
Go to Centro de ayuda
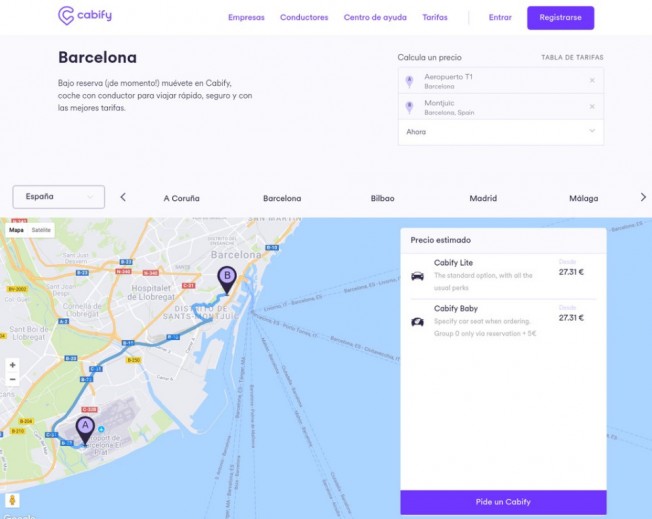pyautogui.click(x=375, y=17)
